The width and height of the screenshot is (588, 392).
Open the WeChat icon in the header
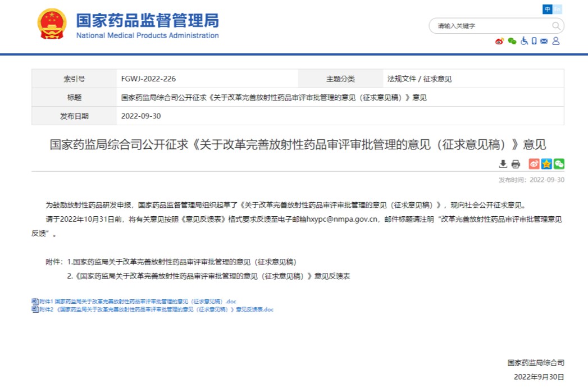[x=512, y=42]
